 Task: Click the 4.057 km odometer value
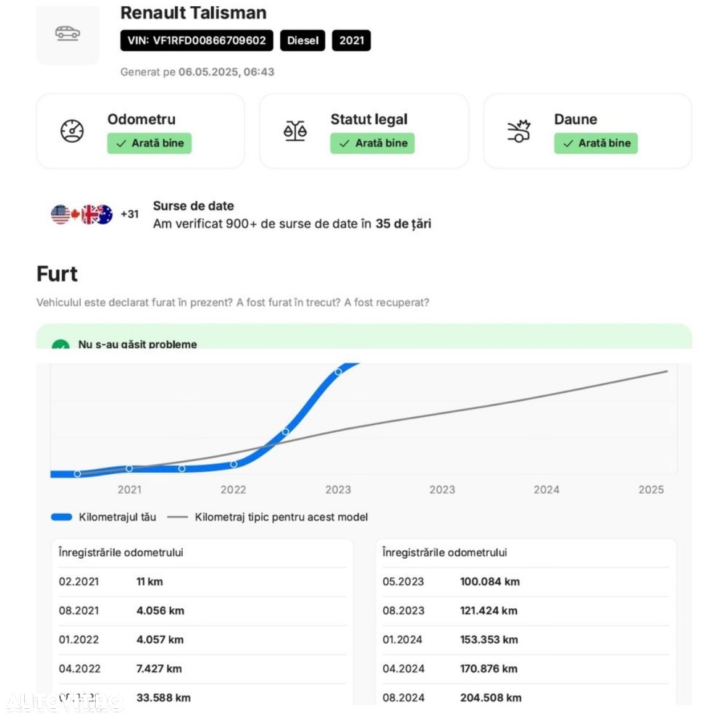(160, 640)
